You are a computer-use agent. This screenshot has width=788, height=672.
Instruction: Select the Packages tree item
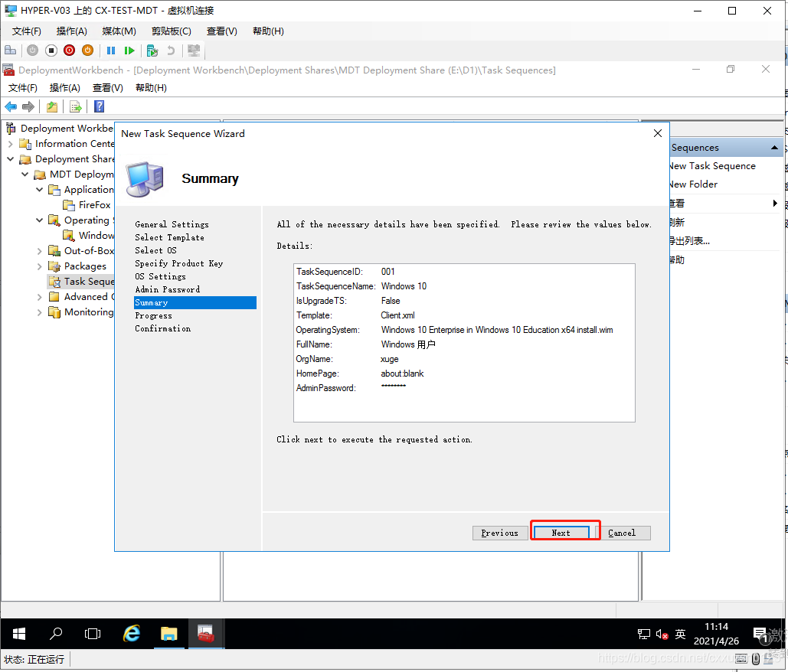click(77, 266)
